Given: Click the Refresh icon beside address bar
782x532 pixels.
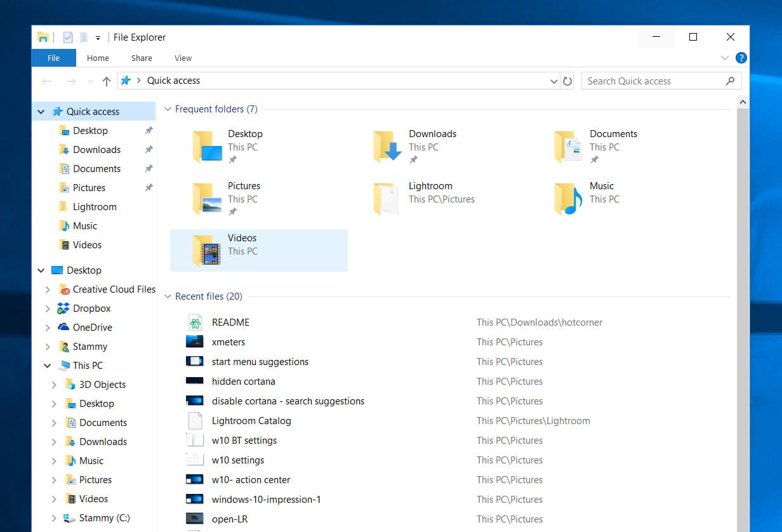Looking at the screenshot, I should [567, 81].
